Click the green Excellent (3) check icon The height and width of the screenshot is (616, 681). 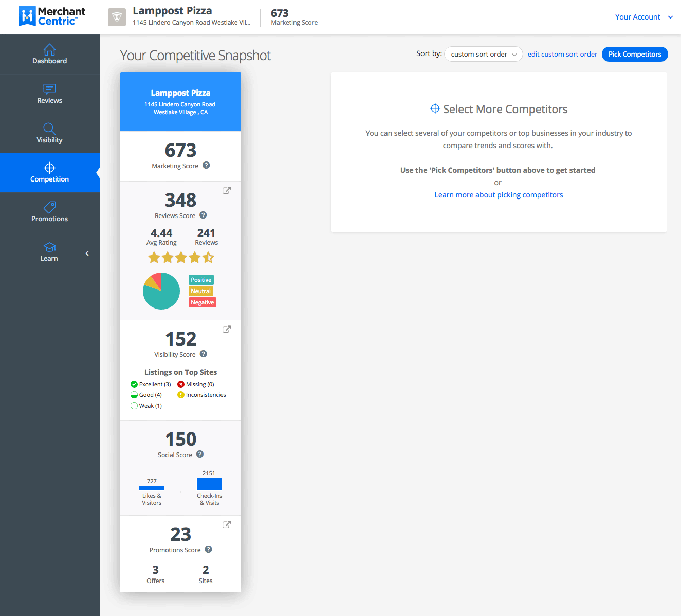(x=134, y=384)
